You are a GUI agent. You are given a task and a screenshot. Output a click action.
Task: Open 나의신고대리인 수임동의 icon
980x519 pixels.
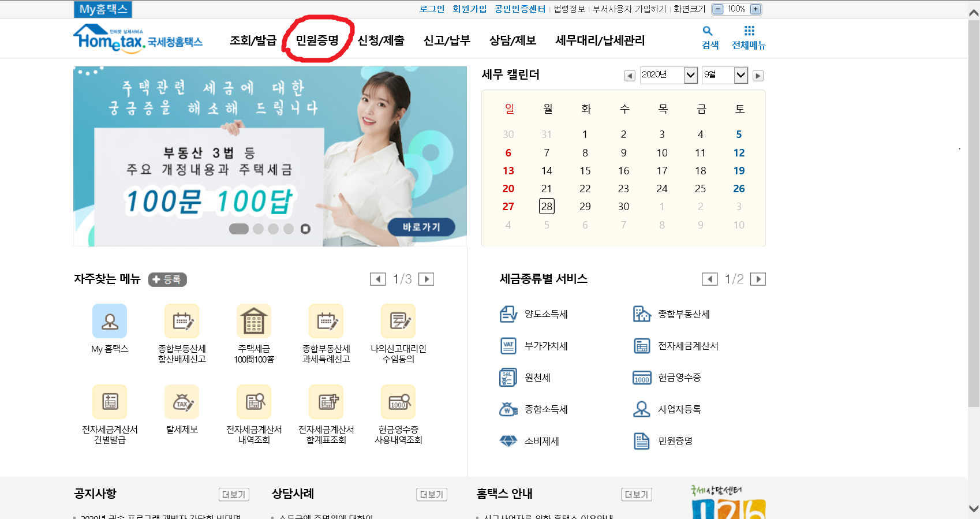coord(398,321)
